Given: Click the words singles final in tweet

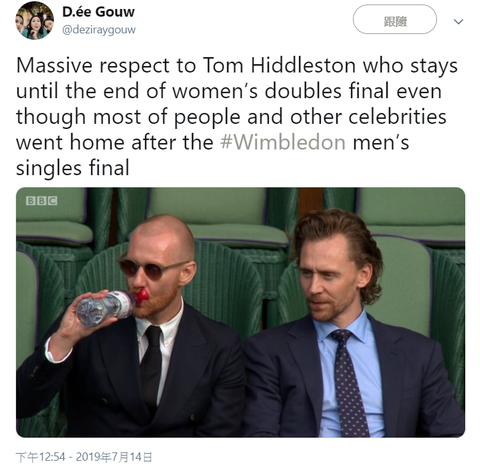Looking at the screenshot, I should click(x=72, y=168).
